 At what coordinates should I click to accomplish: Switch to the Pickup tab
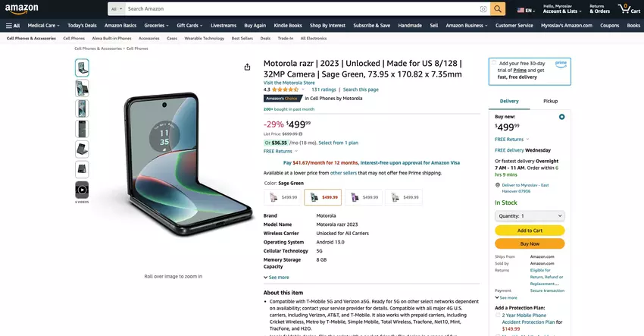pyautogui.click(x=550, y=101)
